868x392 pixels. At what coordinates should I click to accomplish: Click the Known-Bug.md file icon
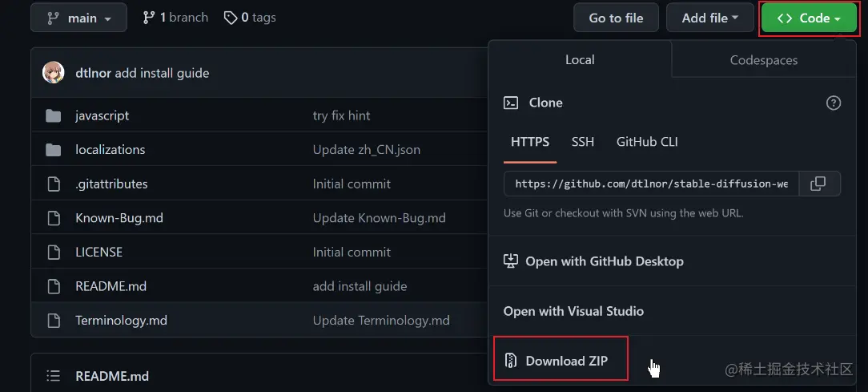tap(53, 218)
